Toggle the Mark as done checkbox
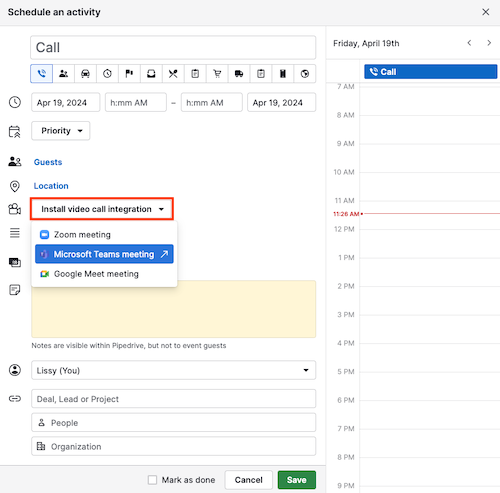 pos(152,480)
